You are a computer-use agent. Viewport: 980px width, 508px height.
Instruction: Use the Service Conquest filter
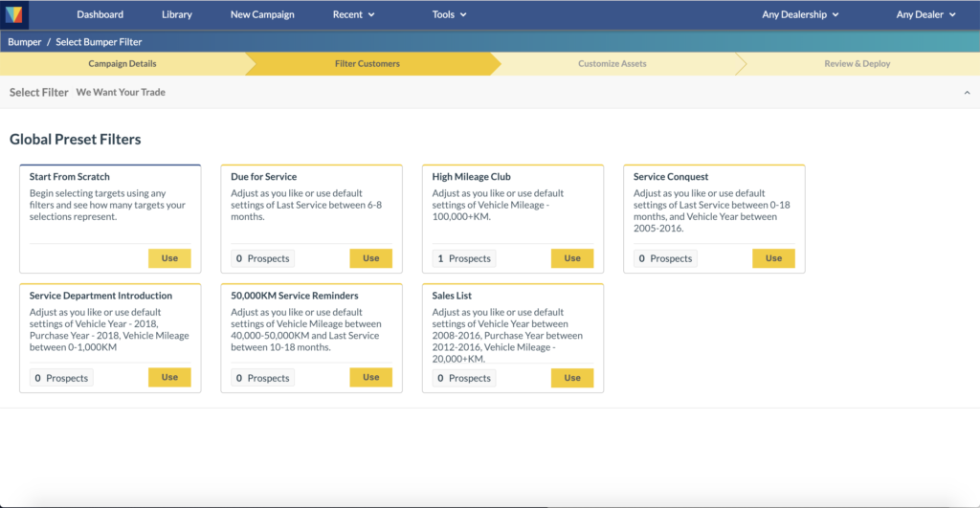[x=773, y=258]
